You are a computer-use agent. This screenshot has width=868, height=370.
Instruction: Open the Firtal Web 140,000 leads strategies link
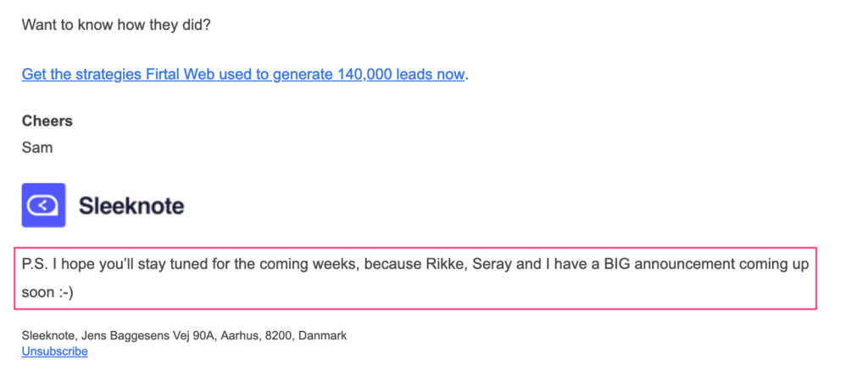(243, 74)
